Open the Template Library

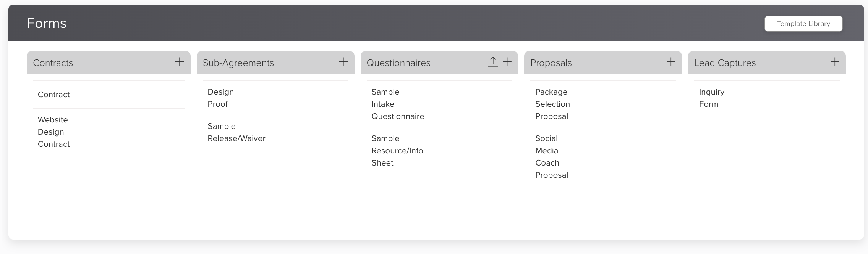click(x=803, y=24)
